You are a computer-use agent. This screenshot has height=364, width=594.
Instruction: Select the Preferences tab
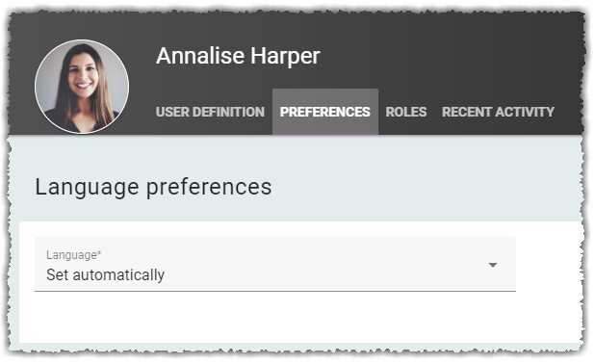click(325, 112)
